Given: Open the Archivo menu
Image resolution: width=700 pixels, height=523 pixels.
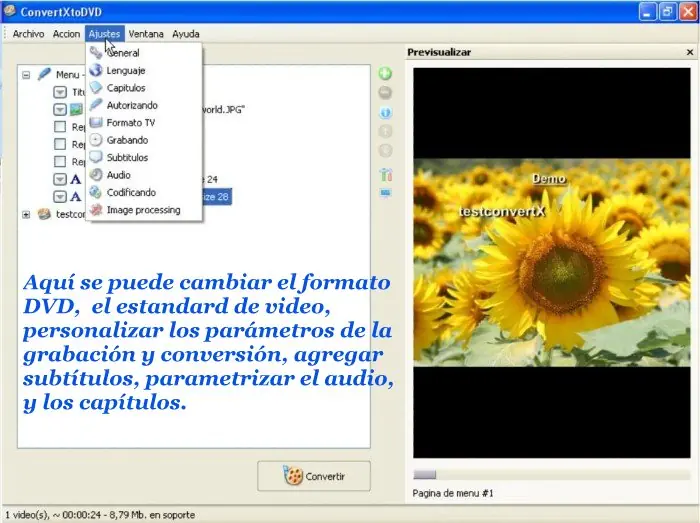Looking at the screenshot, I should (x=28, y=34).
